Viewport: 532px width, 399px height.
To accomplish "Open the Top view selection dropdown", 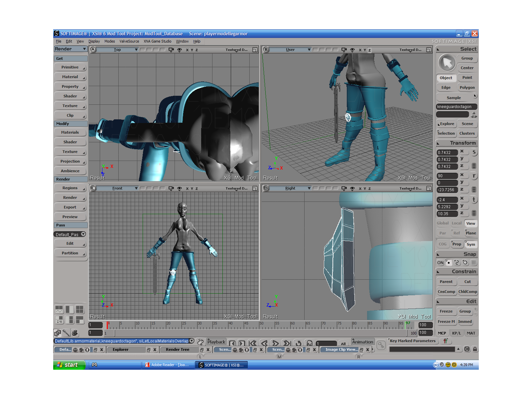I will coord(117,50).
